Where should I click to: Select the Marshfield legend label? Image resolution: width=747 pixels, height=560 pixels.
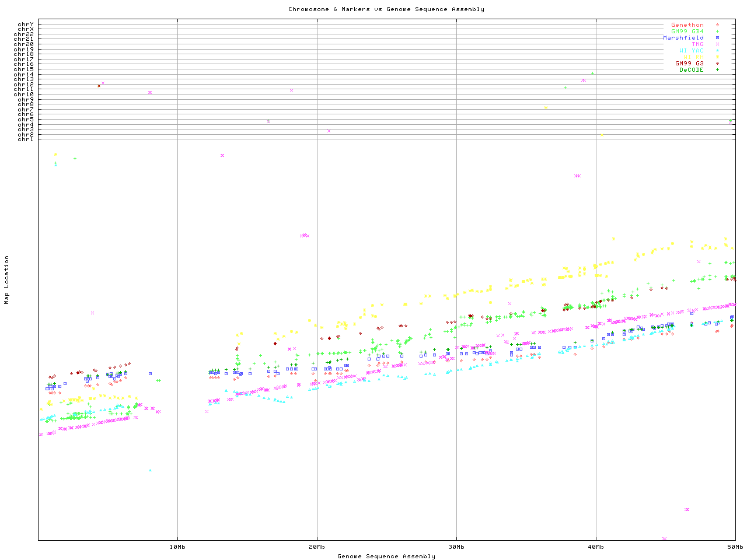coord(683,38)
